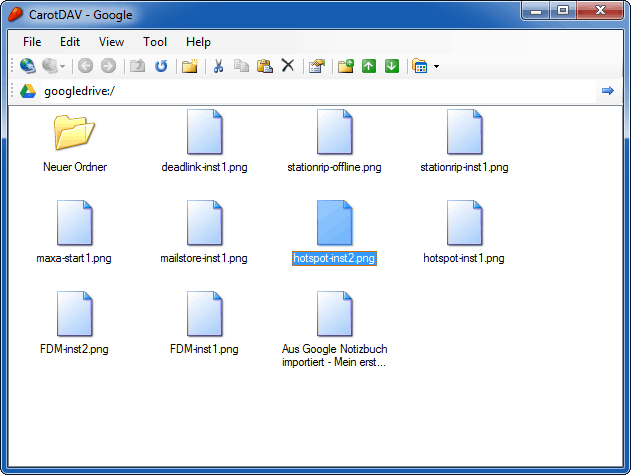Click the delete X icon
The width and height of the screenshot is (631, 475).
(288, 66)
